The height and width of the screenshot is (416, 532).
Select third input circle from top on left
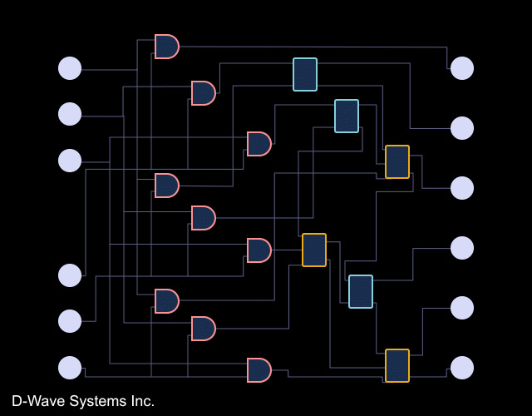(70, 161)
